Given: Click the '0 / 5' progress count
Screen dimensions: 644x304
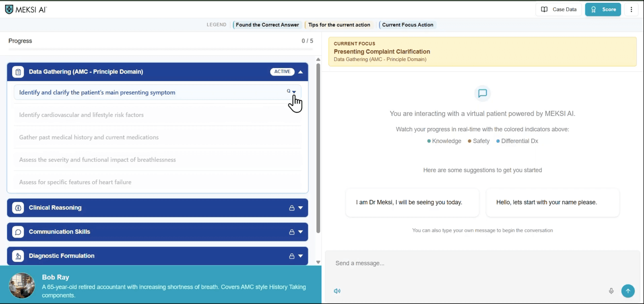Looking at the screenshot, I should (307, 41).
